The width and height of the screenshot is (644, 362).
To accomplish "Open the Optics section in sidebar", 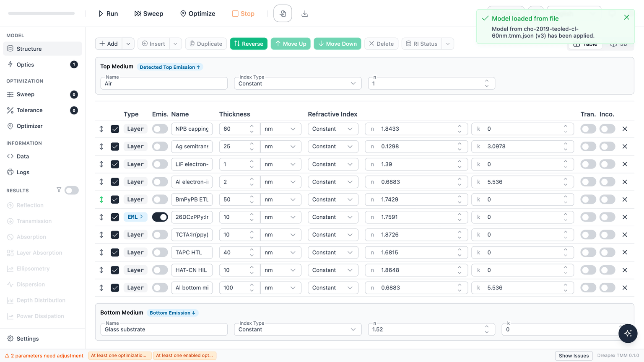I will coord(42,65).
